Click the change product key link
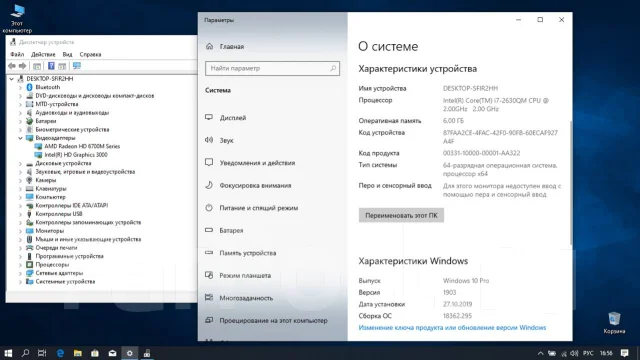Image resolution: width=640 pixels, height=360 pixels. pyautogui.click(x=452, y=327)
